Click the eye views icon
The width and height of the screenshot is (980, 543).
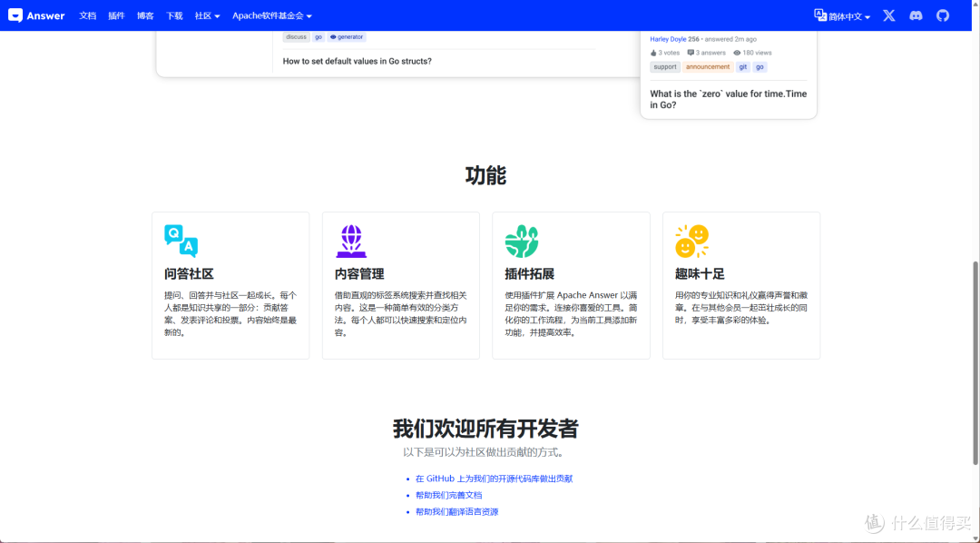737,54
